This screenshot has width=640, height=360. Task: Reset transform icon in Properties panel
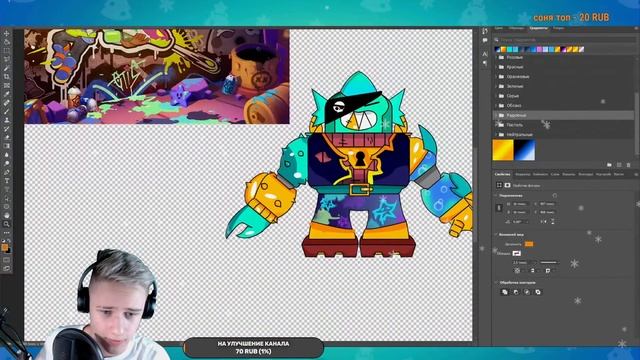tap(555, 196)
